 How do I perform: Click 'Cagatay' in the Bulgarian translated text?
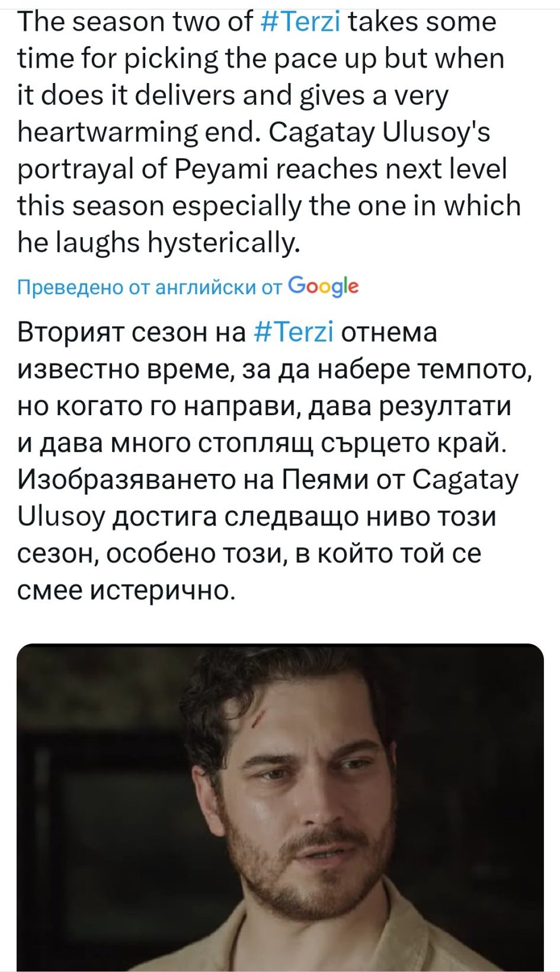465,480
